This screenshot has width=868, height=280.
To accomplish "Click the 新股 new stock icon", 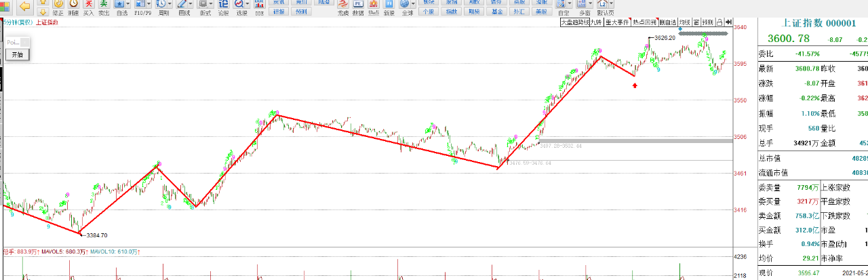I will (x=389, y=4).
